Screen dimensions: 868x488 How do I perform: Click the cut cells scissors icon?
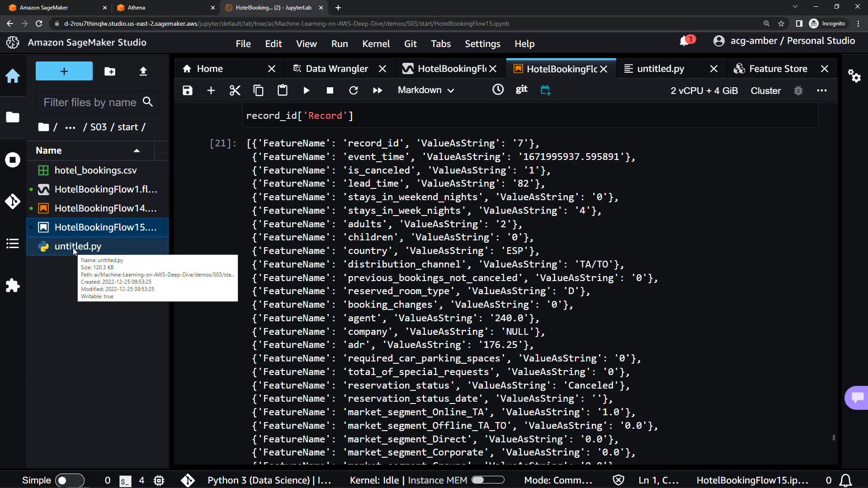point(235,90)
